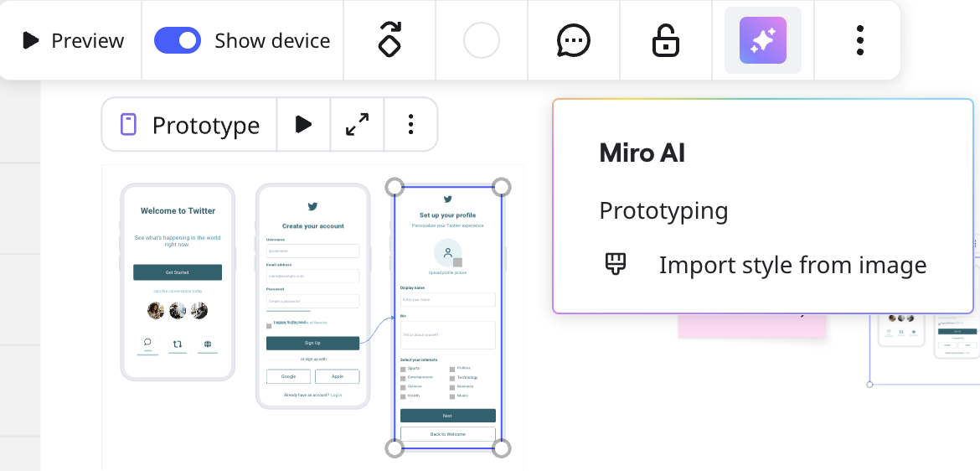Open the comment bubble icon
This screenshot has width=980, height=471.
574,40
